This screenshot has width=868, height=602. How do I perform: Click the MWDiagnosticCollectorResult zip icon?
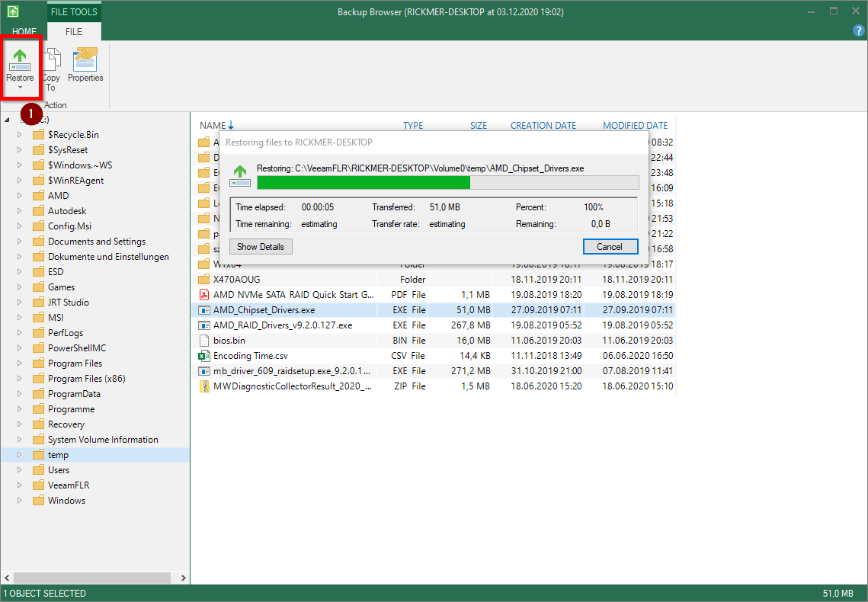(203, 386)
